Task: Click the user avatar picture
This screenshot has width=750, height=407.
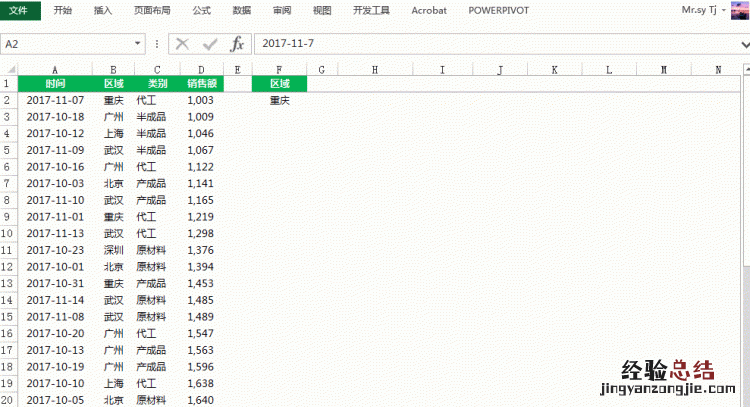Action: pyautogui.click(x=739, y=10)
